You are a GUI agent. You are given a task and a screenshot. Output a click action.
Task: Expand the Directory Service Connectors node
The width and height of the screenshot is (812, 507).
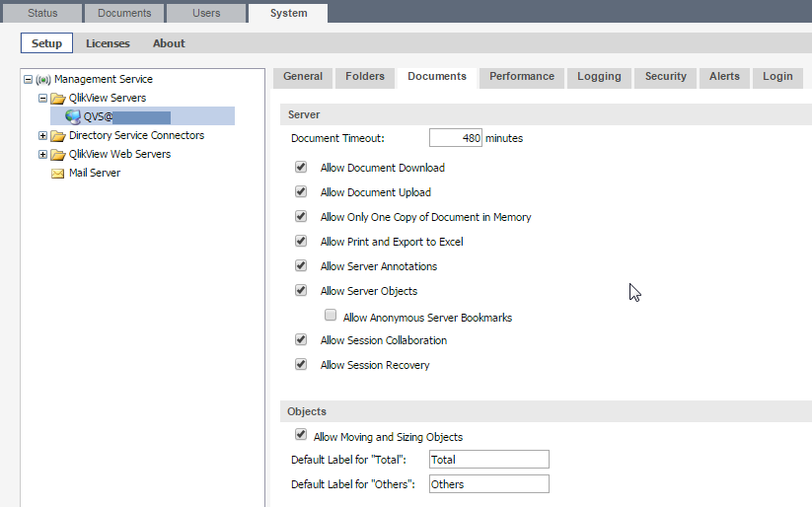(42, 136)
